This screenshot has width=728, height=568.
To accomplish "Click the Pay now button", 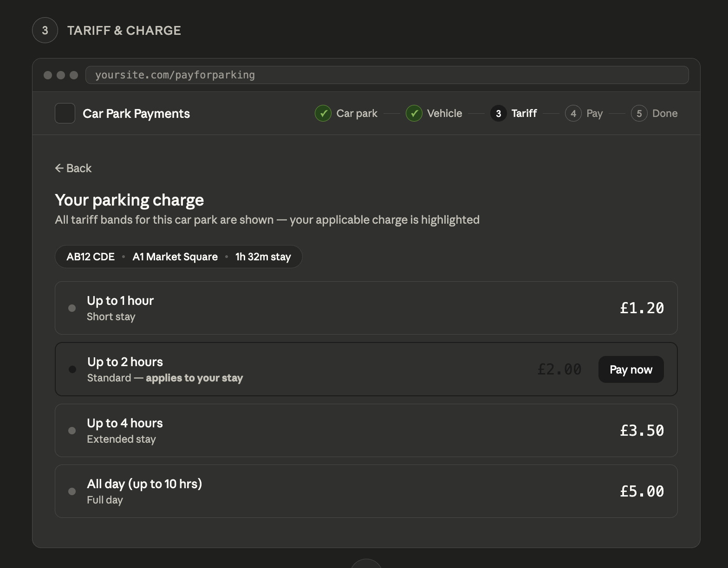I will (x=631, y=369).
